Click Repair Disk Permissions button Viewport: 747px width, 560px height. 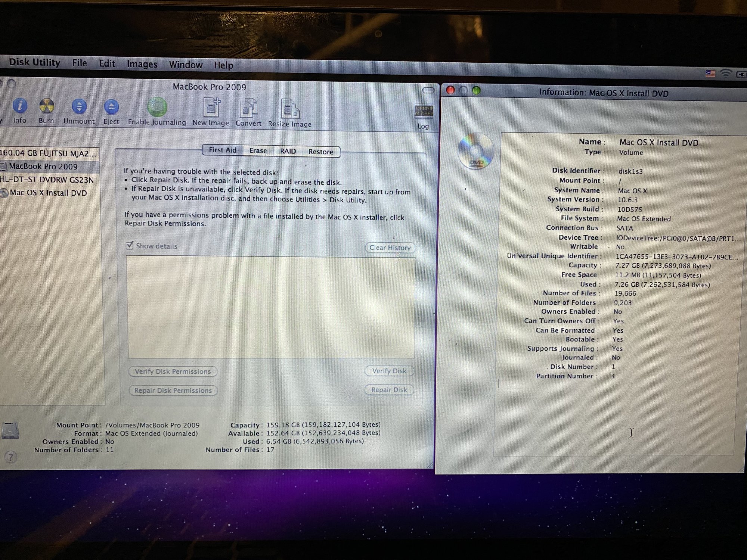[x=173, y=391]
